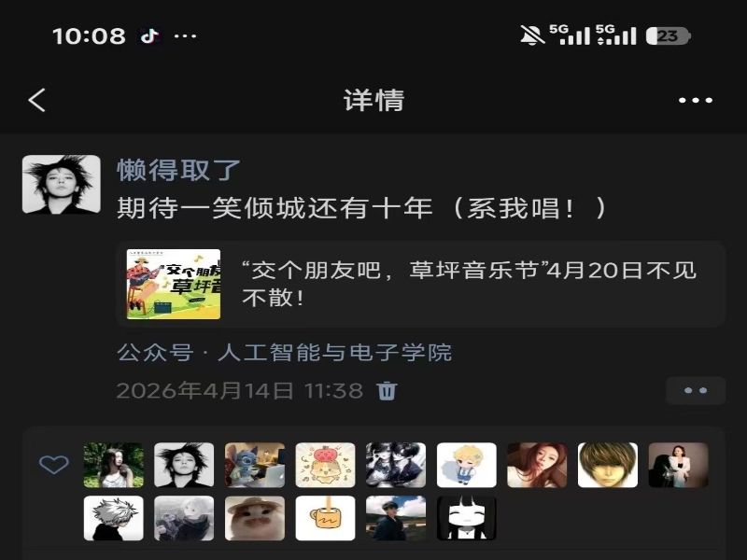Tap the back arrow icon

pyautogui.click(x=36, y=100)
